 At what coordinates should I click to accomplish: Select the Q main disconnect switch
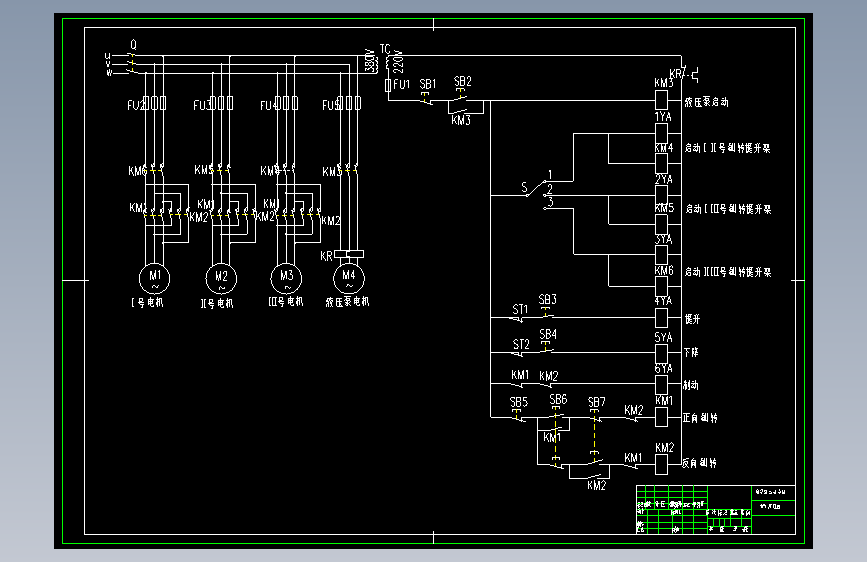coord(132,64)
